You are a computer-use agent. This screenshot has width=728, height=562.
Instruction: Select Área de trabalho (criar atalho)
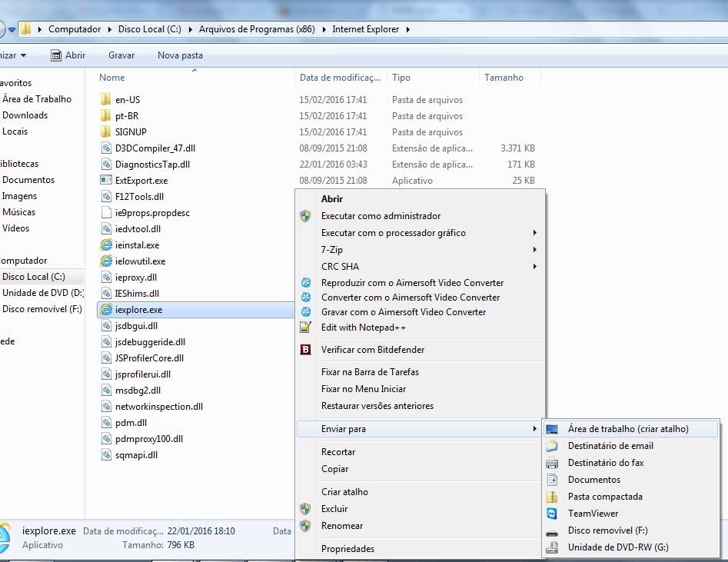[627, 429]
